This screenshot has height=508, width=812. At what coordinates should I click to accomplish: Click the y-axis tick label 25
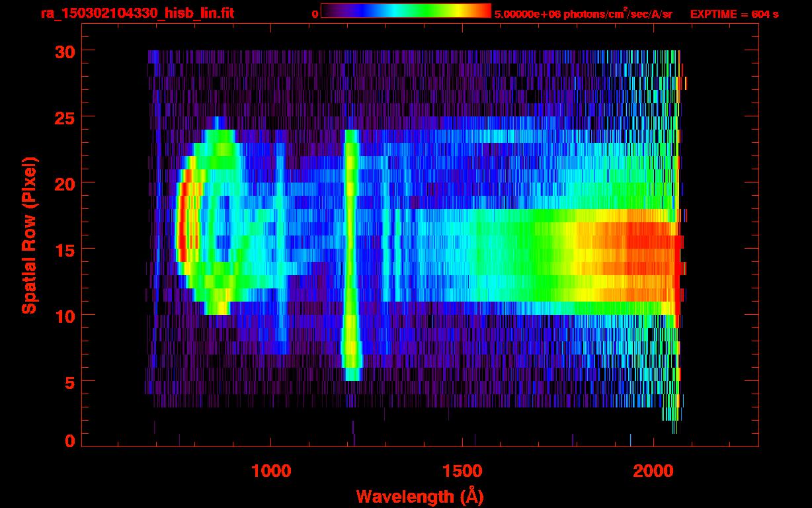point(66,117)
